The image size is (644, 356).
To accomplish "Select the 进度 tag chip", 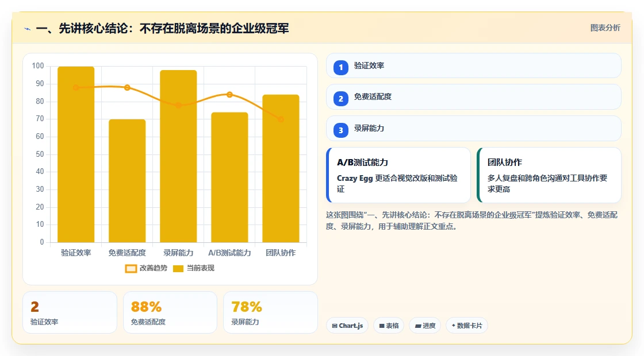I will click(x=425, y=326).
